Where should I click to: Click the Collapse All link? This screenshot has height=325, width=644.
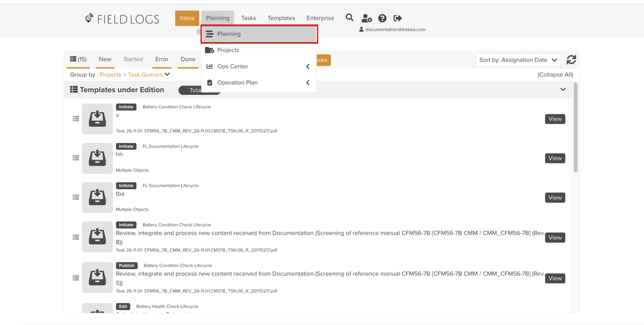pyautogui.click(x=555, y=75)
